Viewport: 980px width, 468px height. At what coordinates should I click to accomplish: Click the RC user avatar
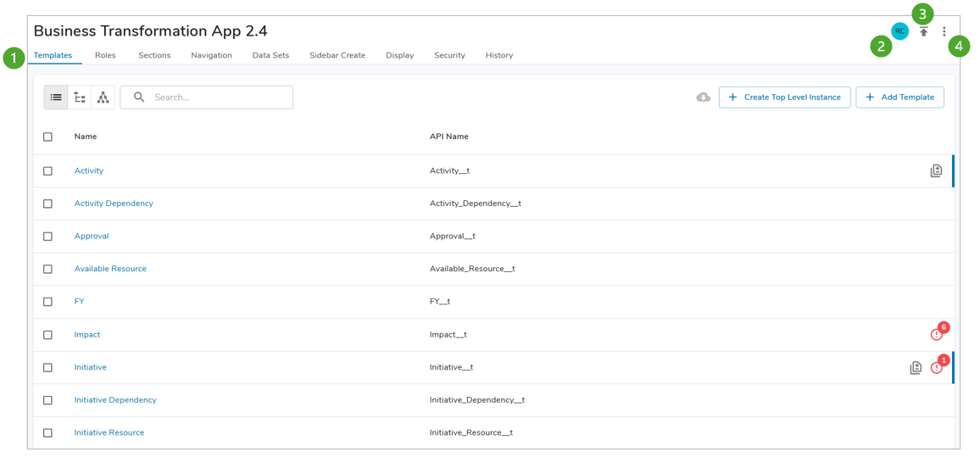(x=899, y=31)
